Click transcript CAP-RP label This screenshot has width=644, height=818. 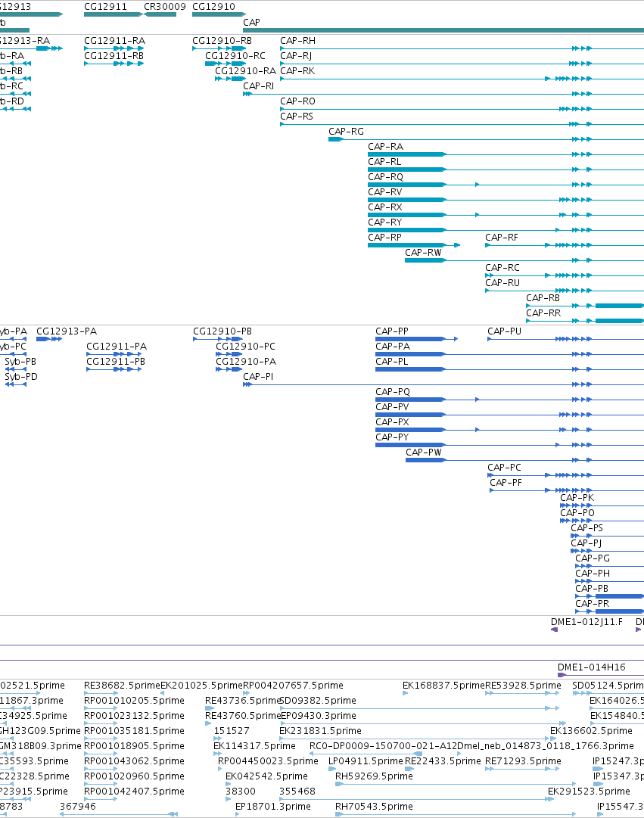coord(384,238)
